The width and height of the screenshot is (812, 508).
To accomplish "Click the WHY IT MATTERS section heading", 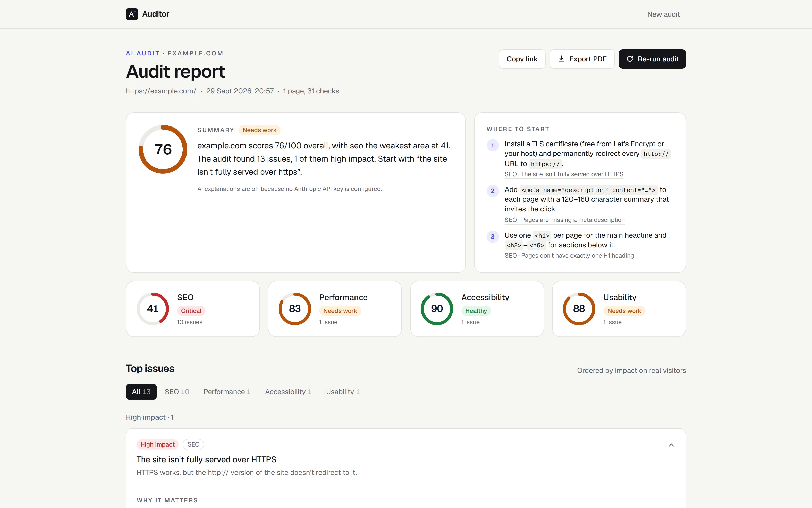I will tap(167, 500).
